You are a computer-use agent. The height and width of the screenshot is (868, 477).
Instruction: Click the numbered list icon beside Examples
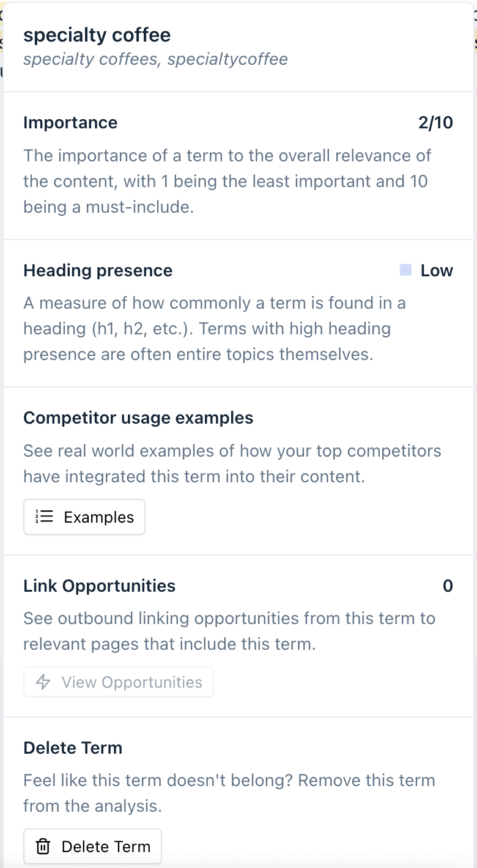pyautogui.click(x=43, y=517)
